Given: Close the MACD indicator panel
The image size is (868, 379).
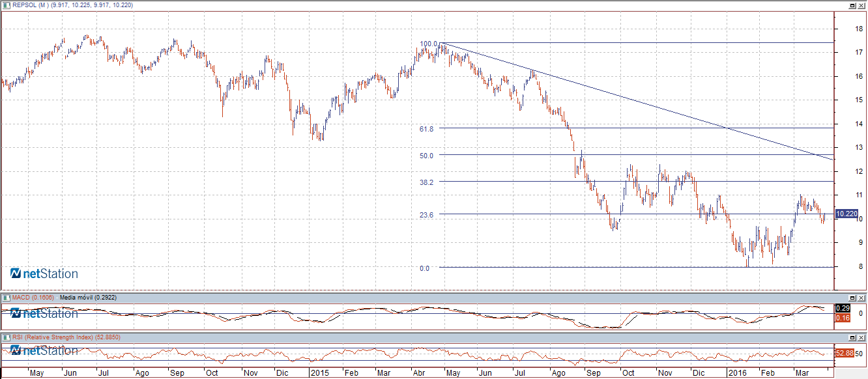Looking at the screenshot, I should pyautogui.click(x=861, y=297).
